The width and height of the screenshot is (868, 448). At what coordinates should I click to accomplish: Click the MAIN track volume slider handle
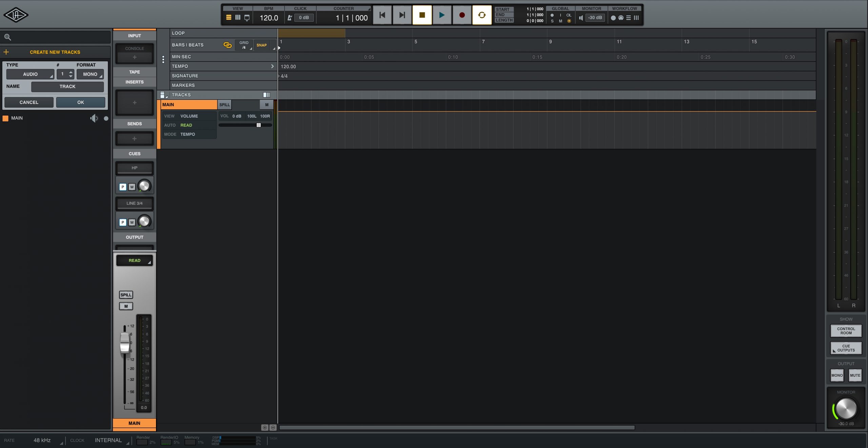coord(259,125)
